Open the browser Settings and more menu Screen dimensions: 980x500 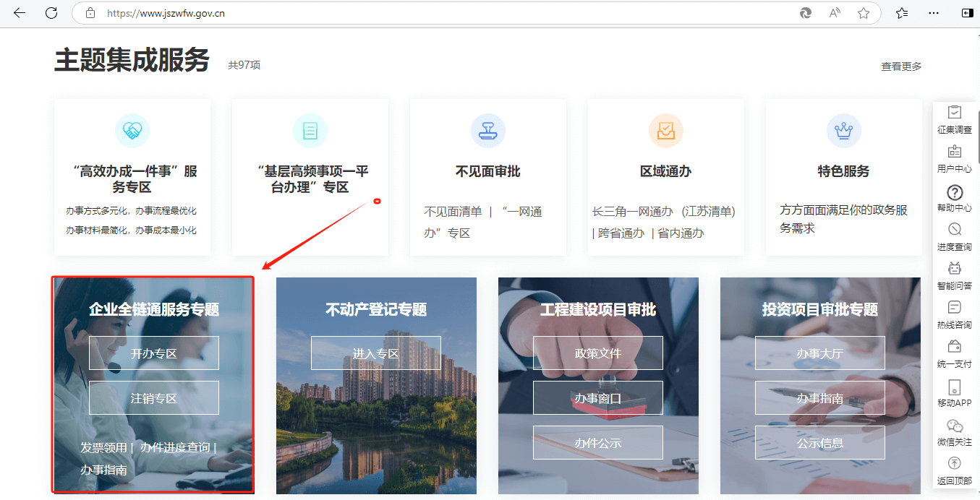pyautogui.click(x=934, y=13)
